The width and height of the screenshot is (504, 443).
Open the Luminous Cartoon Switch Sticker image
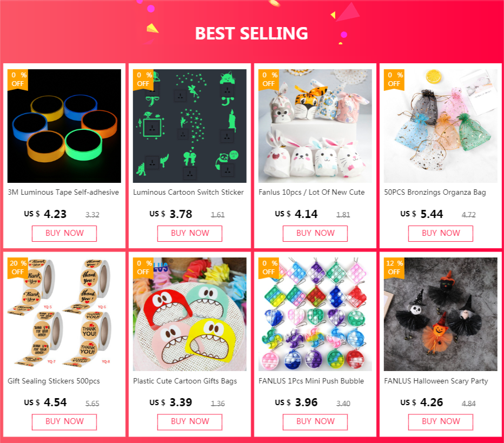[x=190, y=126]
